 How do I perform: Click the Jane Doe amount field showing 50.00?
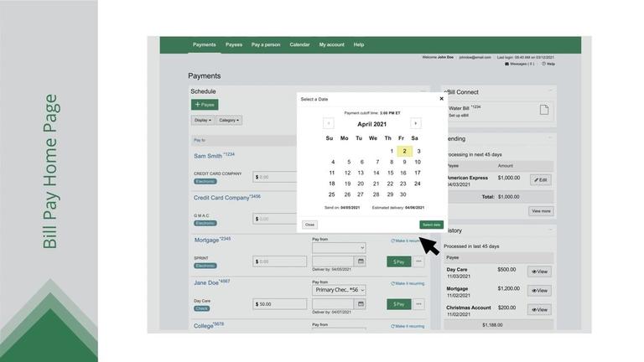[x=280, y=304]
